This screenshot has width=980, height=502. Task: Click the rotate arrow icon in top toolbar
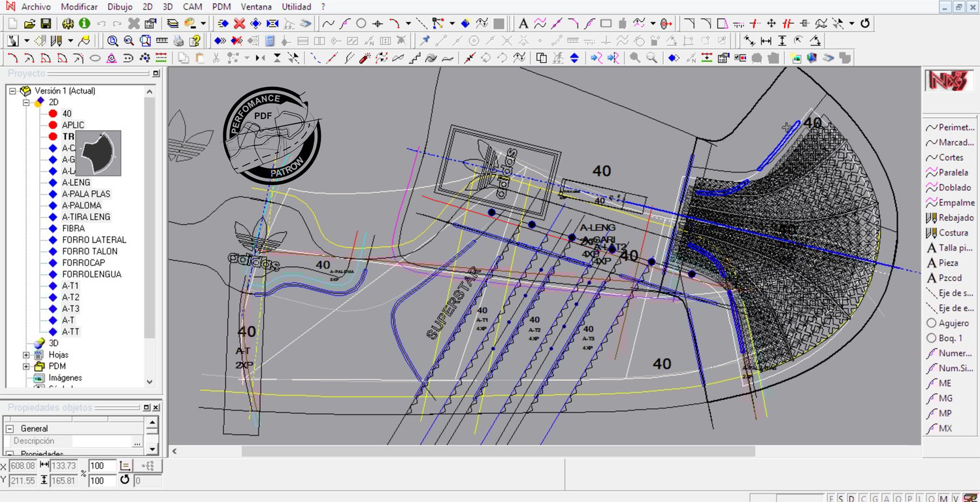(865, 24)
